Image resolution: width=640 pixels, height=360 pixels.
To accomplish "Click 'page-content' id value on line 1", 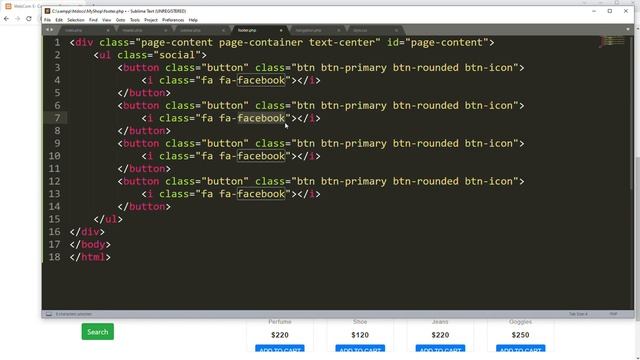I will coord(447,42).
